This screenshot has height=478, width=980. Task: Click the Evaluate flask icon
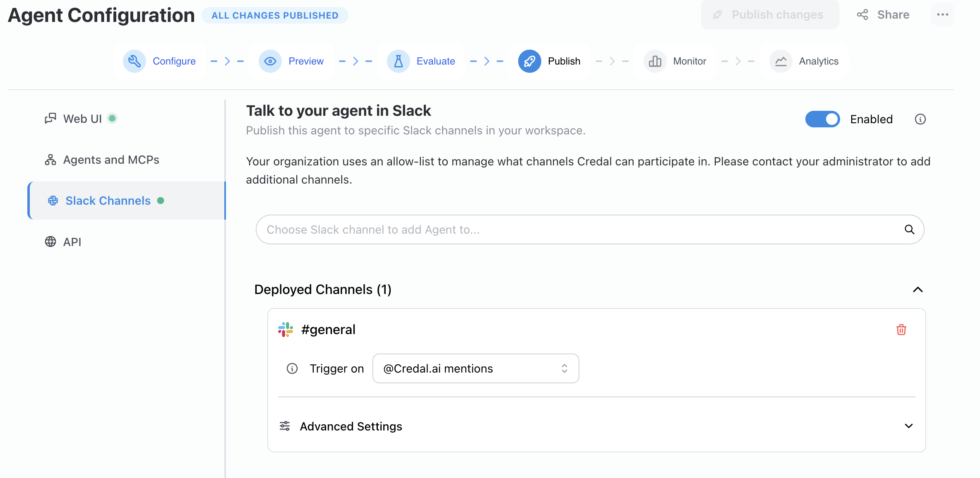(x=398, y=61)
